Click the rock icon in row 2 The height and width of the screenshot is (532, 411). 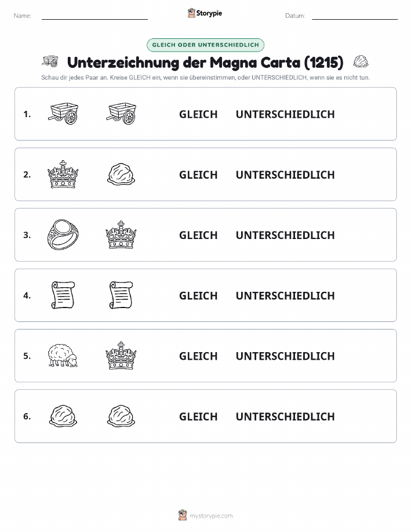click(121, 175)
